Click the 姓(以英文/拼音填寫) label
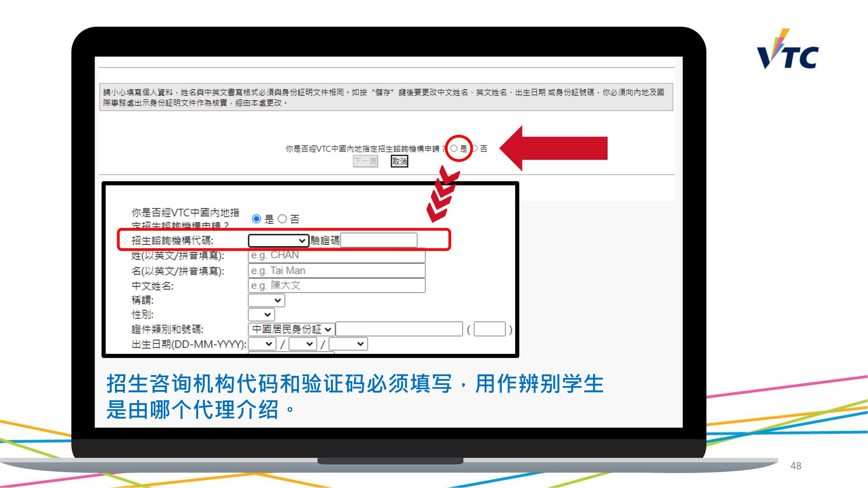The height and width of the screenshot is (488, 868). (x=178, y=256)
